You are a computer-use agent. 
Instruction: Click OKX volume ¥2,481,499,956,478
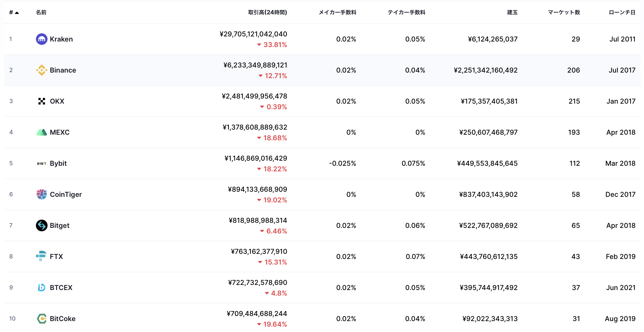pos(255,96)
